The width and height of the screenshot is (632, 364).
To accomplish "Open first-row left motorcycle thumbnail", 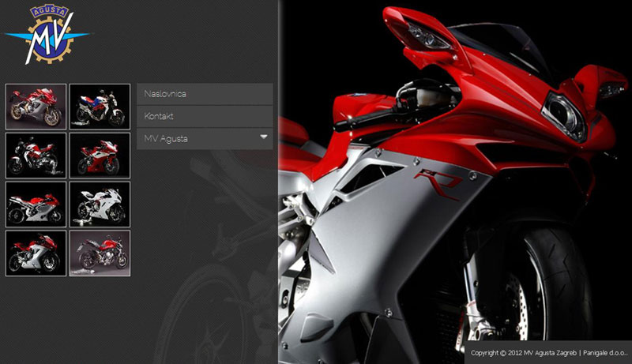I will [x=36, y=106].
